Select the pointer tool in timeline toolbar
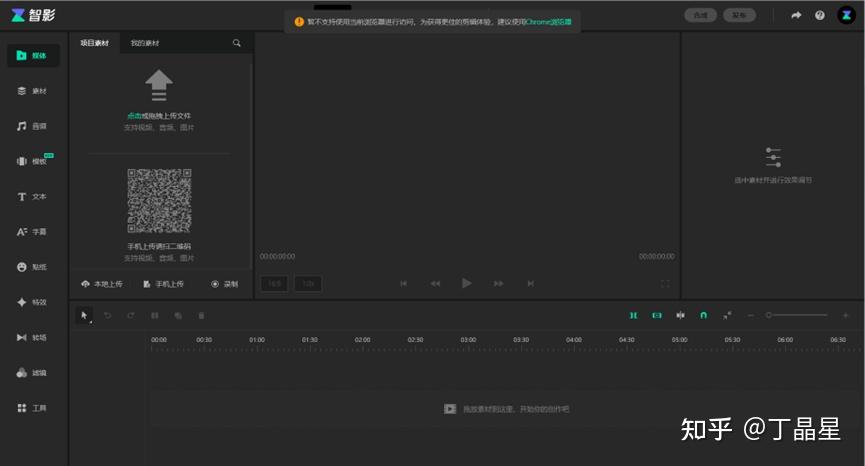Screen dimensions: 865x466 (84, 315)
